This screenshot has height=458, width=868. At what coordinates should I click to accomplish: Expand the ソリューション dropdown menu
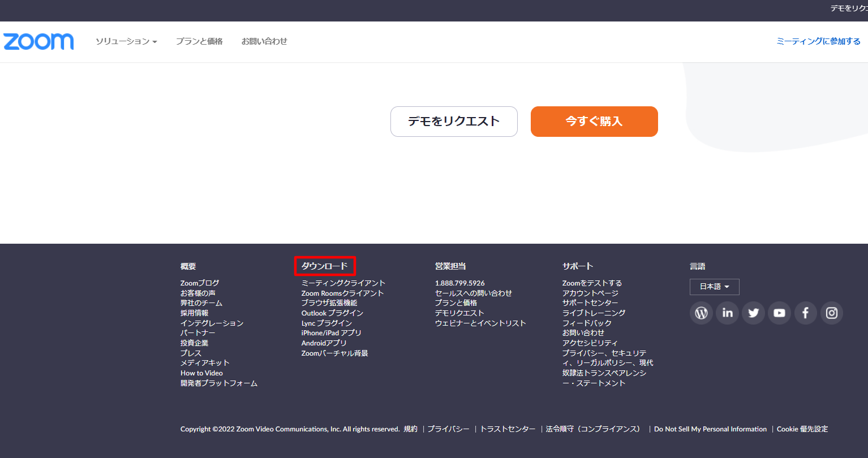[x=126, y=41]
